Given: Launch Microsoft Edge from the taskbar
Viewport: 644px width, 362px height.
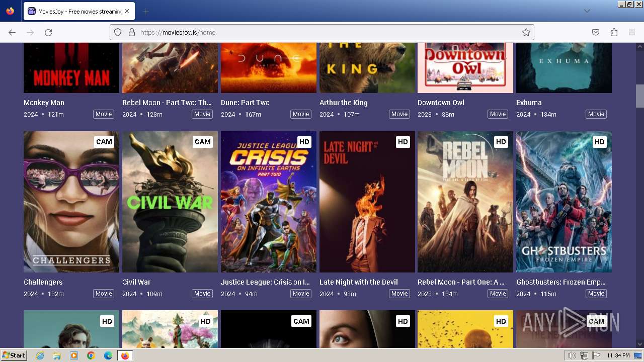Looking at the screenshot, I should click(108, 355).
